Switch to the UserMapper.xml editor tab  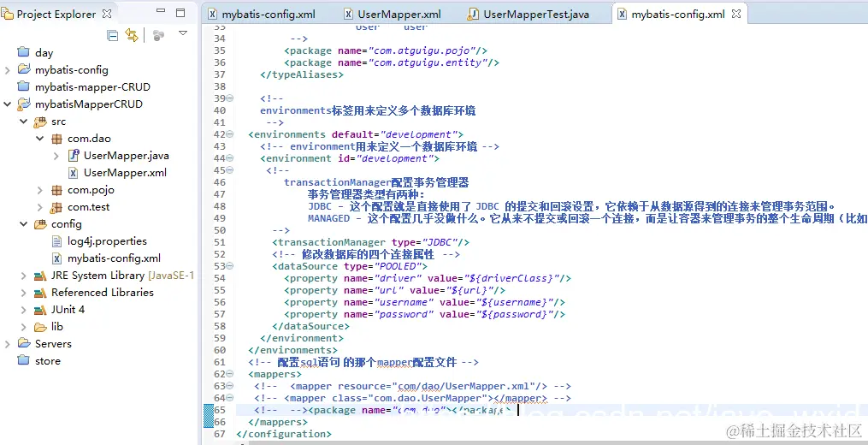[x=393, y=15]
